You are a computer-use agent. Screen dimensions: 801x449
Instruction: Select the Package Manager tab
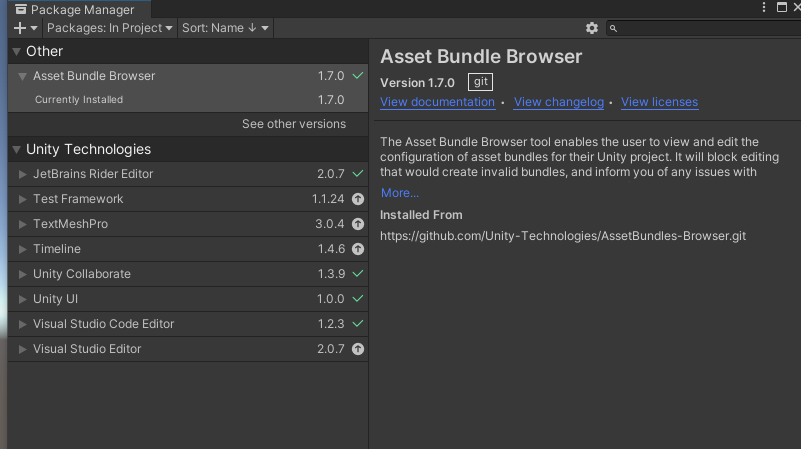click(x=79, y=9)
